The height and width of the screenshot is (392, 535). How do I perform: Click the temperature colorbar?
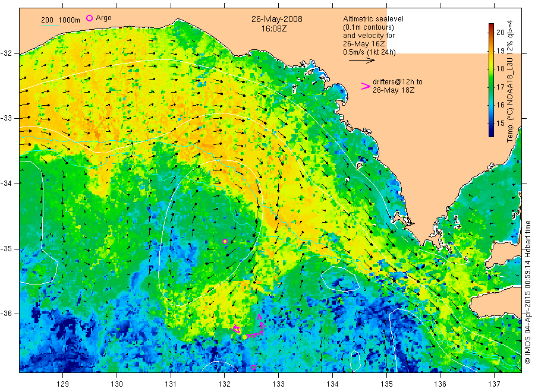point(491,80)
